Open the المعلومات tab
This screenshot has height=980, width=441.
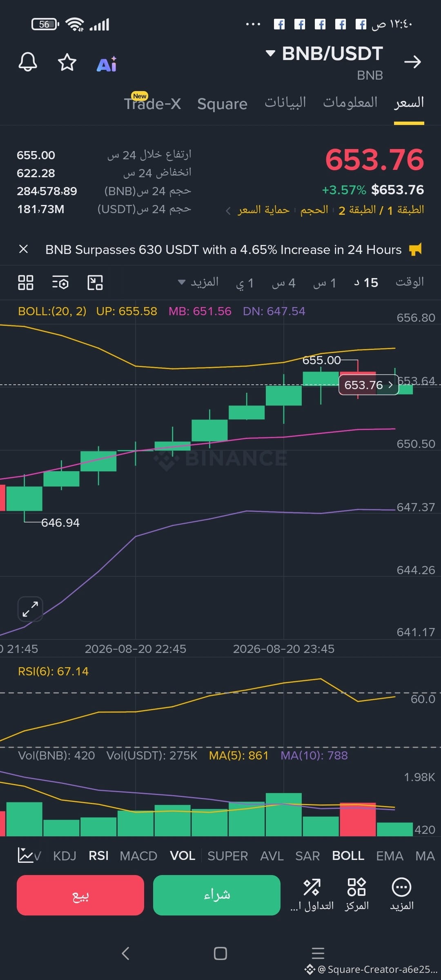click(350, 102)
